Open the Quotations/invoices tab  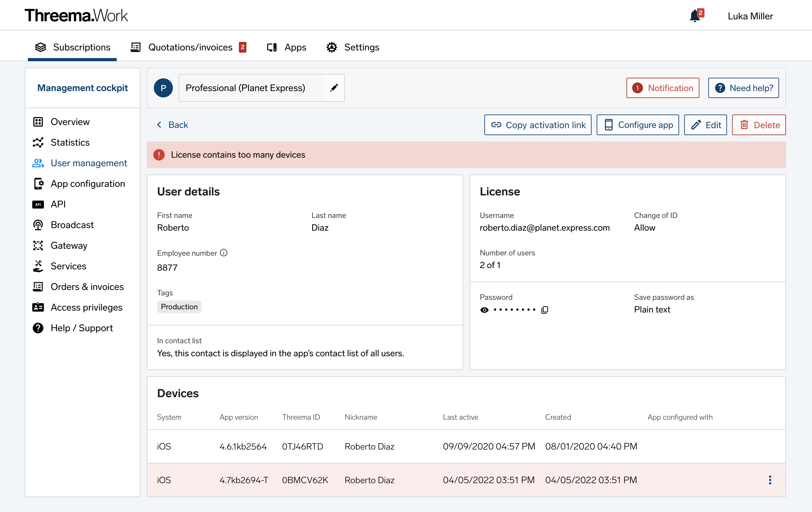pyautogui.click(x=188, y=47)
